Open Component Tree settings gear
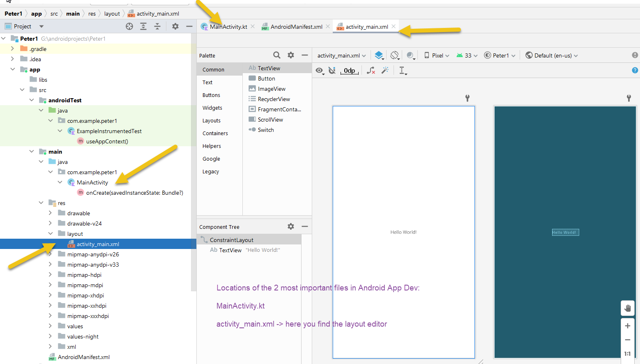Image resolution: width=640 pixels, height=364 pixels. point(291,226)
